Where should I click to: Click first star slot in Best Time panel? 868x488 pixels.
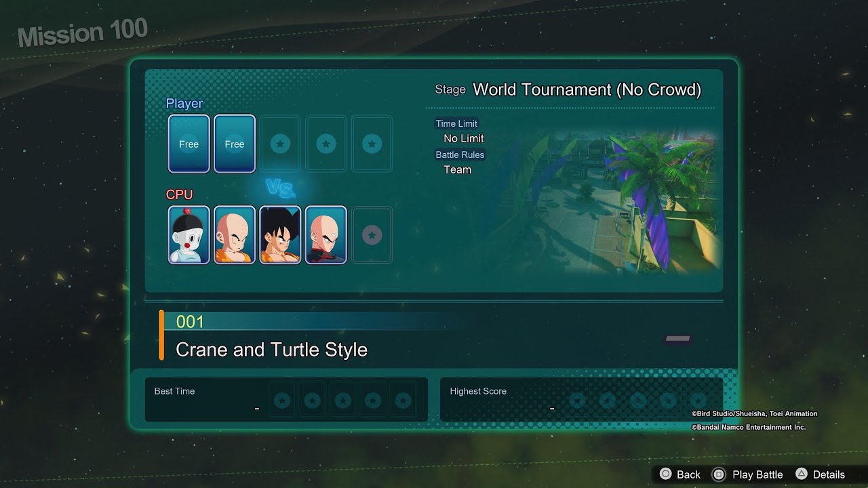coord(282,400)
